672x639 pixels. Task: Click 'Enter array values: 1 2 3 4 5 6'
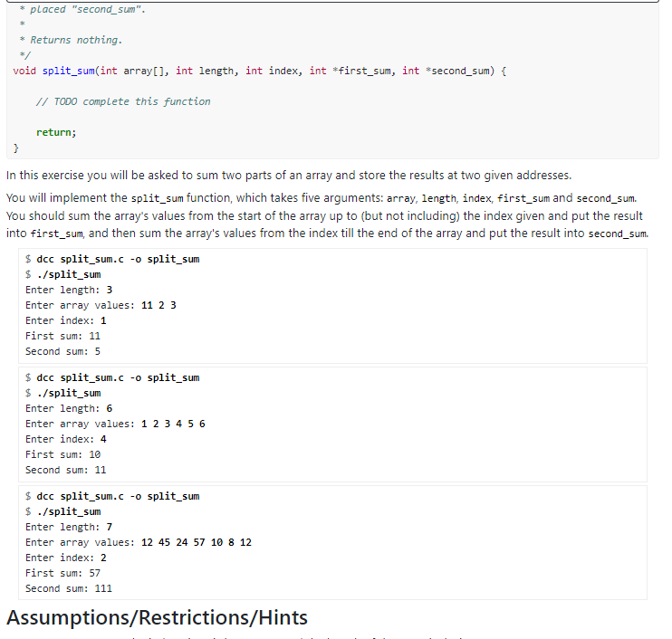(115, 424)
